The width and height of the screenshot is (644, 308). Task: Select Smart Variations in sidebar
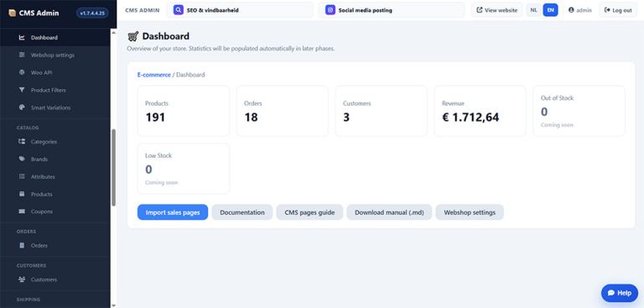(55, 107)
